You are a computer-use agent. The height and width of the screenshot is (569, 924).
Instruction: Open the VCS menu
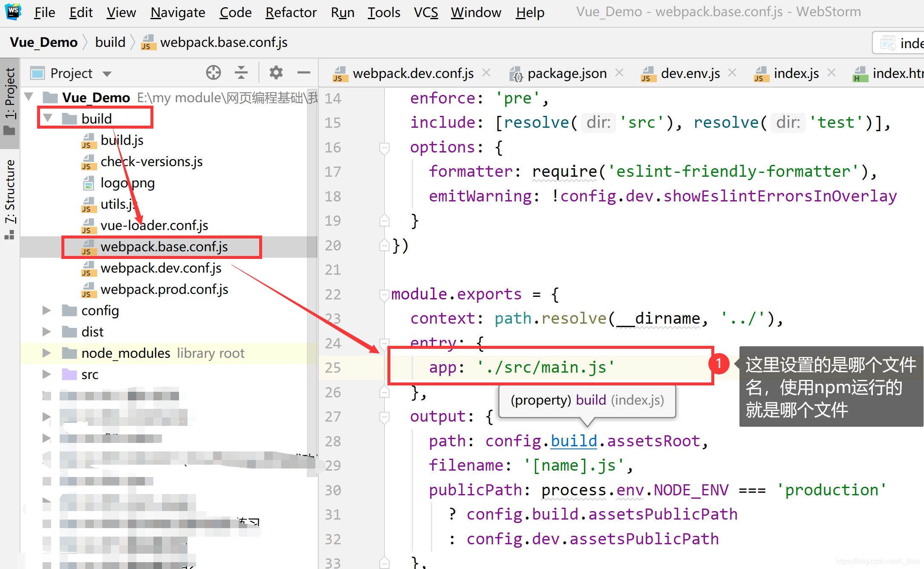[426, 12]
